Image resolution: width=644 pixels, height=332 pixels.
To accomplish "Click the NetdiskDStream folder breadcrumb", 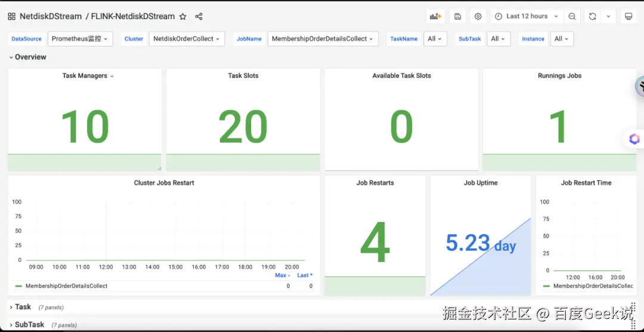I will pyautogui.click(x=51, y=17).
